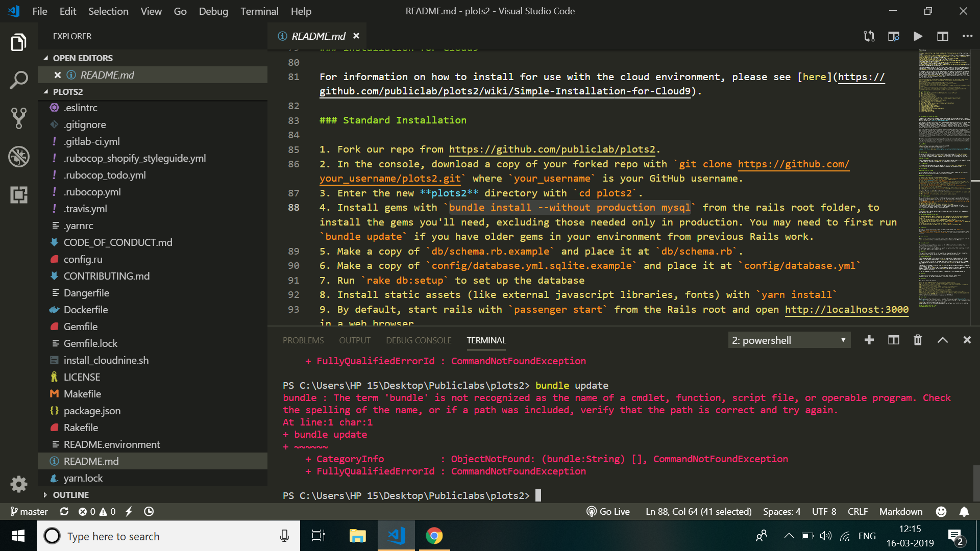Add a new terminal with plus icon
The width and height of the screenshot is (980, 551).
pos(869,340)
